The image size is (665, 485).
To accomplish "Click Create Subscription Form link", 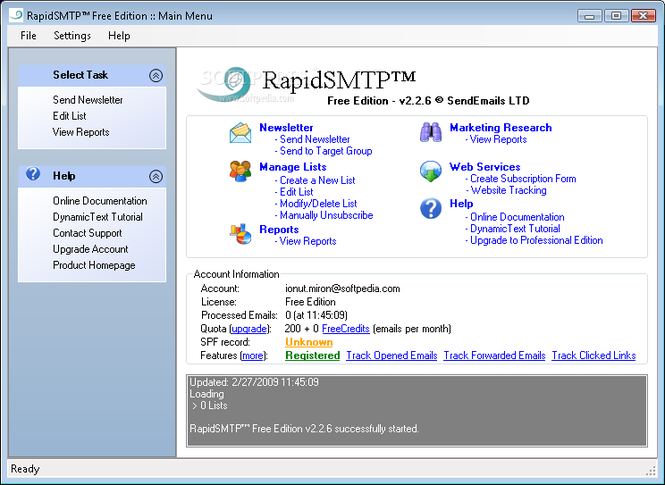I will pos(523,178).
